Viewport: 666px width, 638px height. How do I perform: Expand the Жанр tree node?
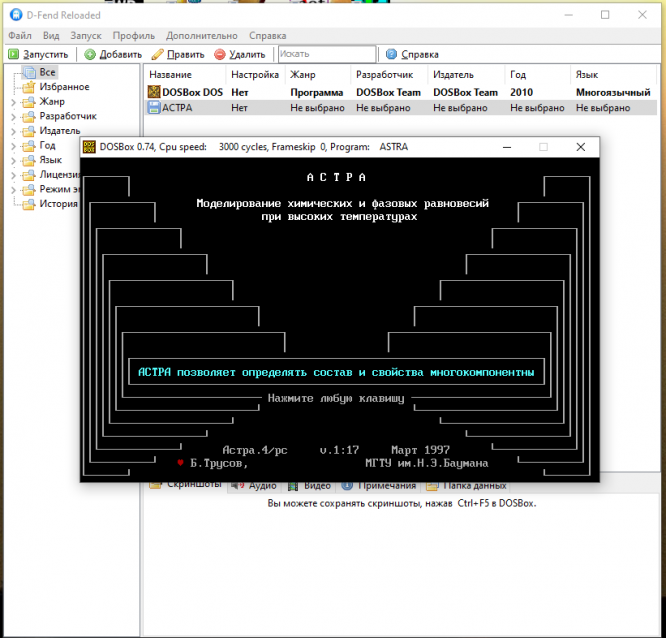(x=13, y=102)
